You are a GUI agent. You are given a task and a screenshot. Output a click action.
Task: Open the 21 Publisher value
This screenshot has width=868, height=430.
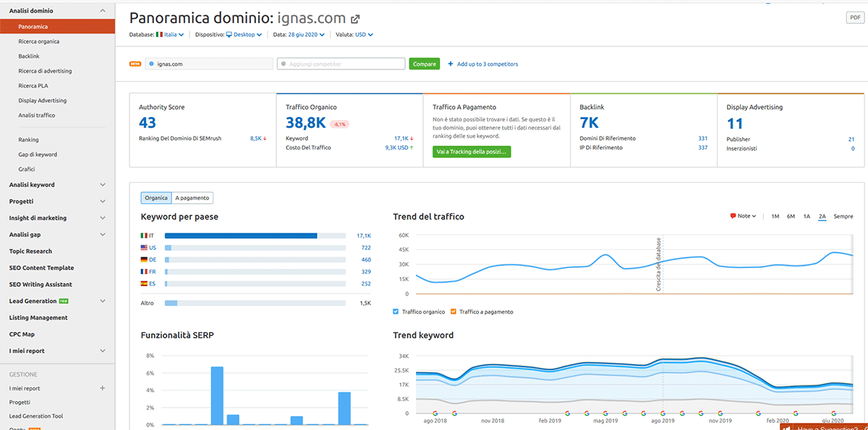[x=852, y=139]
